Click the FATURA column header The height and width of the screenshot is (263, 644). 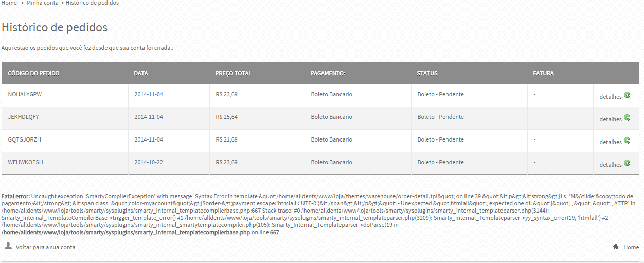coord(543,73)
